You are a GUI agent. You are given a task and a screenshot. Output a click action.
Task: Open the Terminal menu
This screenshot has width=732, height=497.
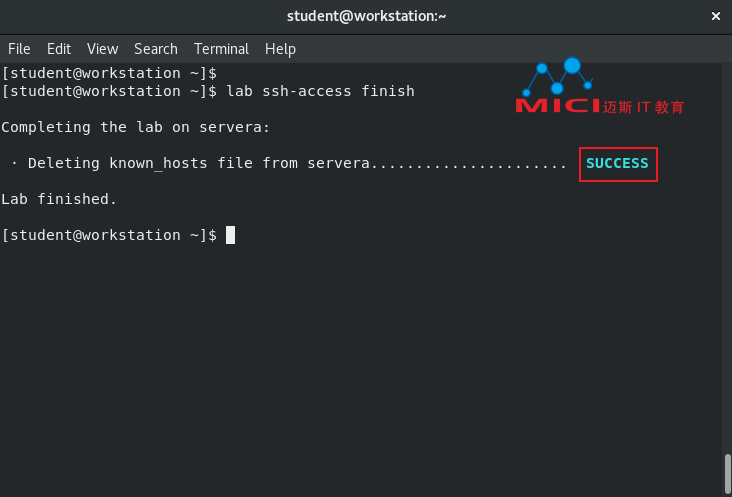(221, 49)
